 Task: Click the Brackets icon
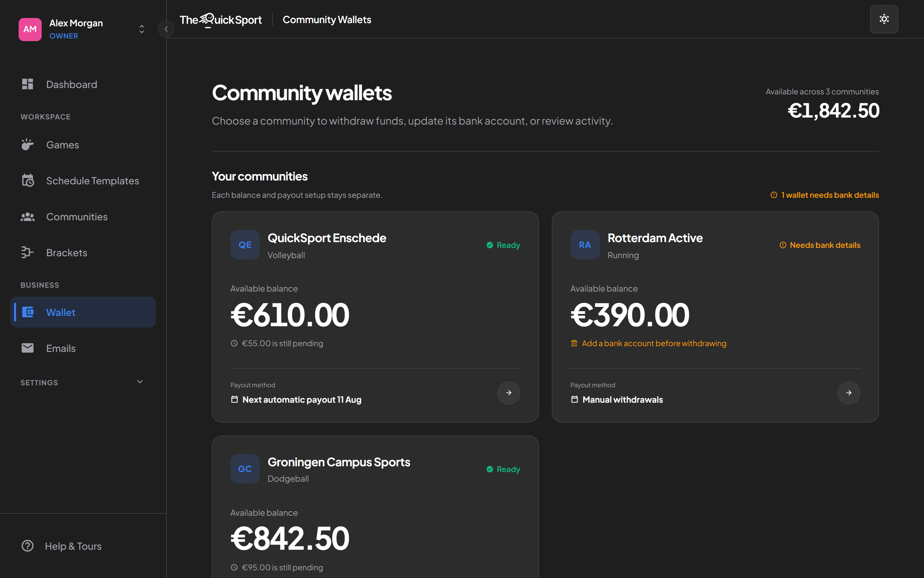click(x=28, y=252)
